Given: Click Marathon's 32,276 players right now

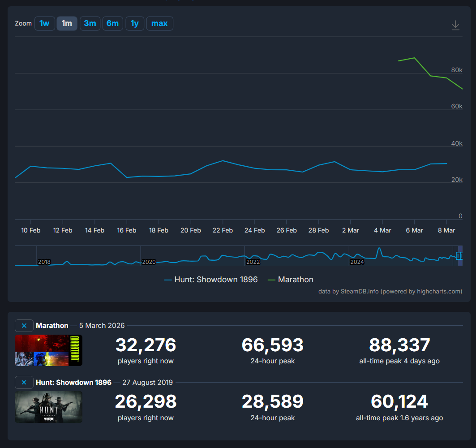Looking at the screenshot, I should 146,345.
